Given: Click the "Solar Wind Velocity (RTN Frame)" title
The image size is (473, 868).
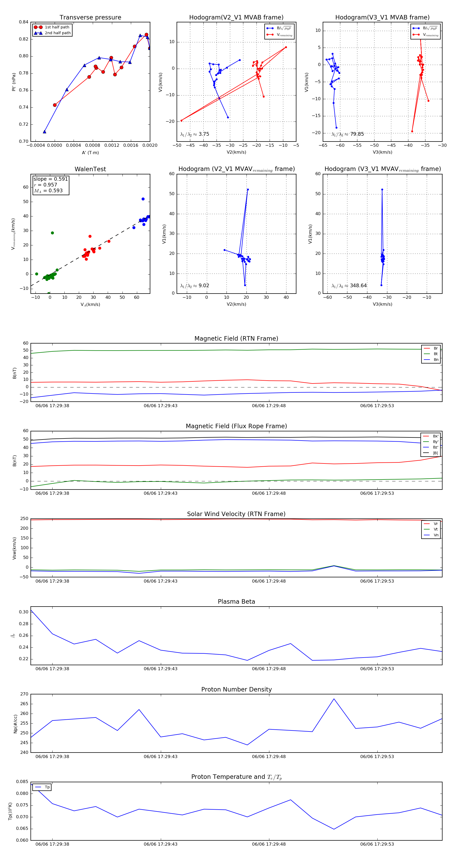Looking at the screenshot, I should [x=236, y=514].
